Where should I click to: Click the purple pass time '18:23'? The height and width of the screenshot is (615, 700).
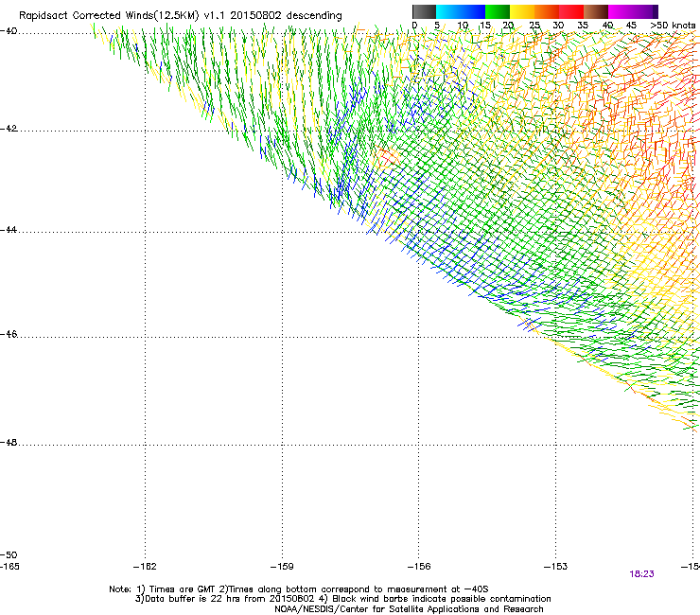click(641, 574)
